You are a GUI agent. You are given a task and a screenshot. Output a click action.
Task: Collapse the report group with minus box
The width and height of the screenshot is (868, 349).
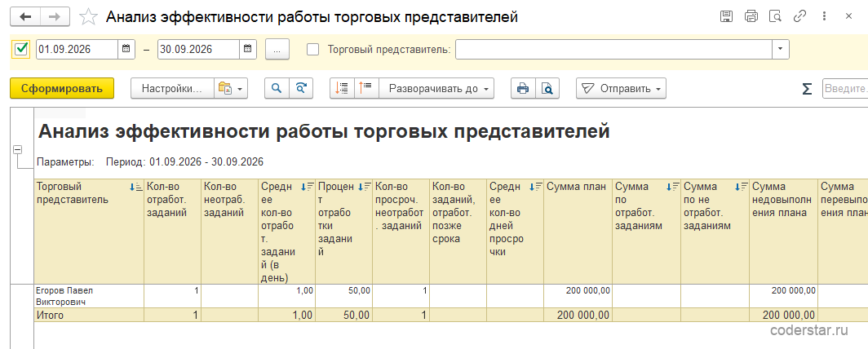[x=18, y=149]
